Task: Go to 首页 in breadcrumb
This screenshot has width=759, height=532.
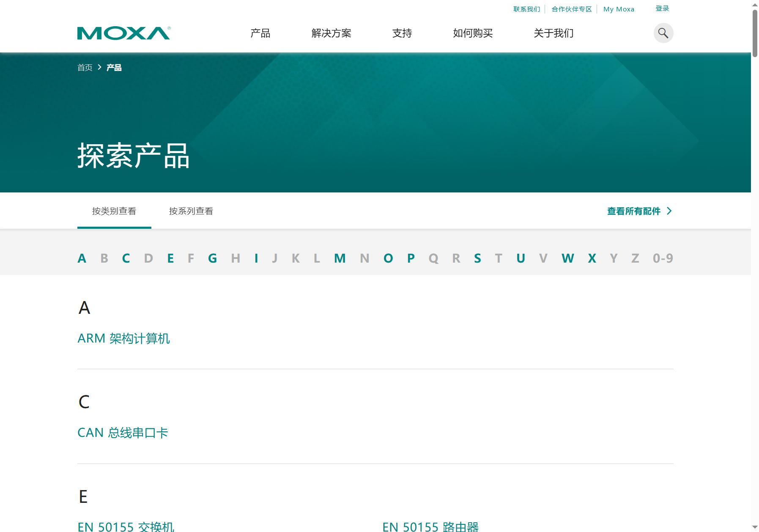Action: click(85, 68)
